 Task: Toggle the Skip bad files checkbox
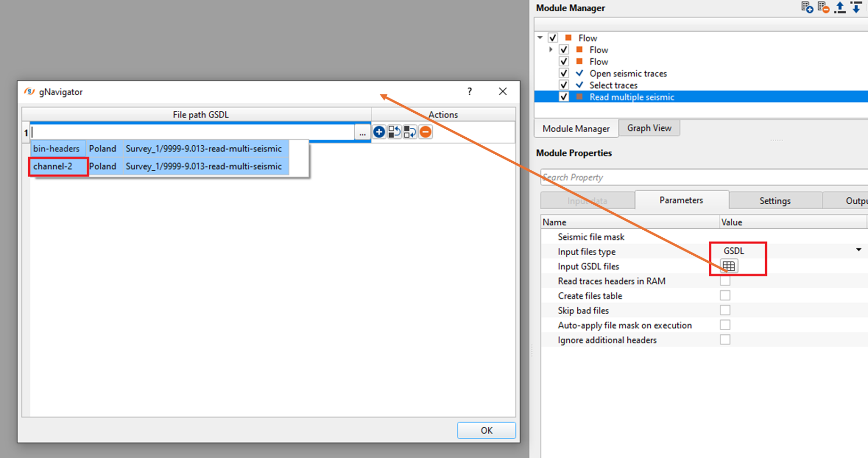725,310
